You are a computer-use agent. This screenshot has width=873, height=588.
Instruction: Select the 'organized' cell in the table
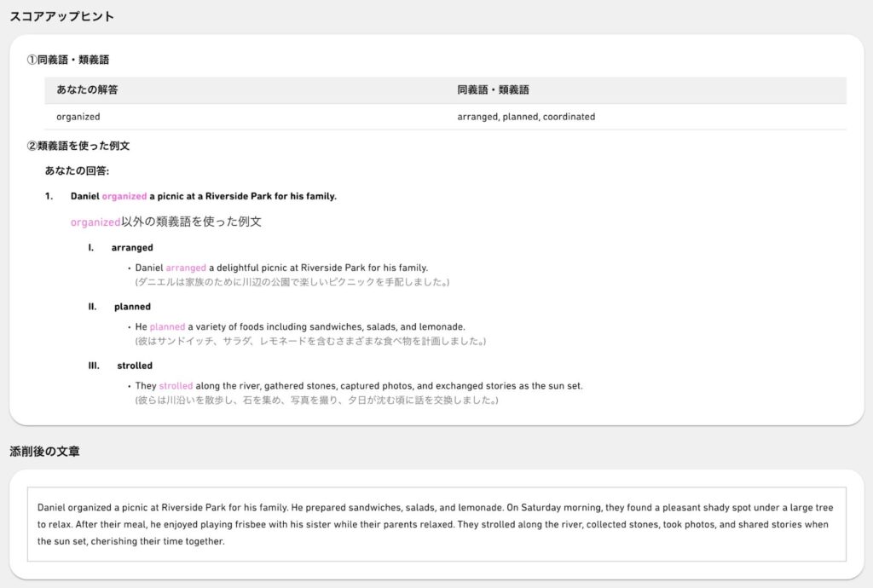tap(78, 117)
